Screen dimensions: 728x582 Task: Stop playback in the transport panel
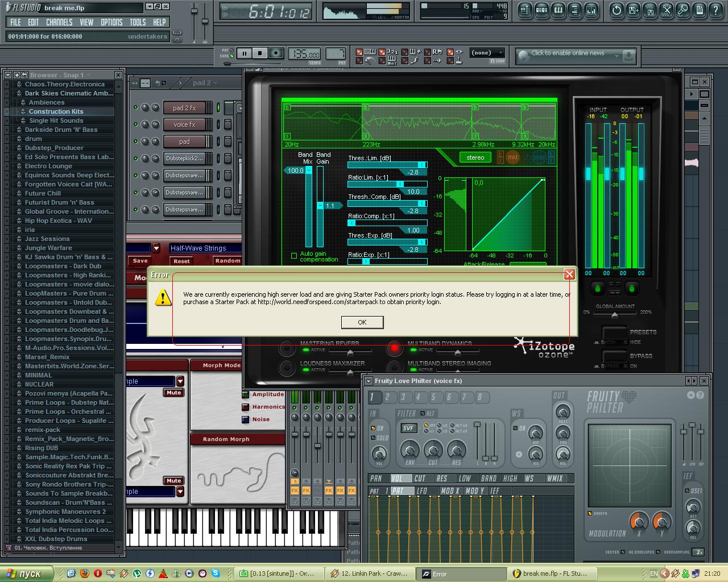point(260,53)
